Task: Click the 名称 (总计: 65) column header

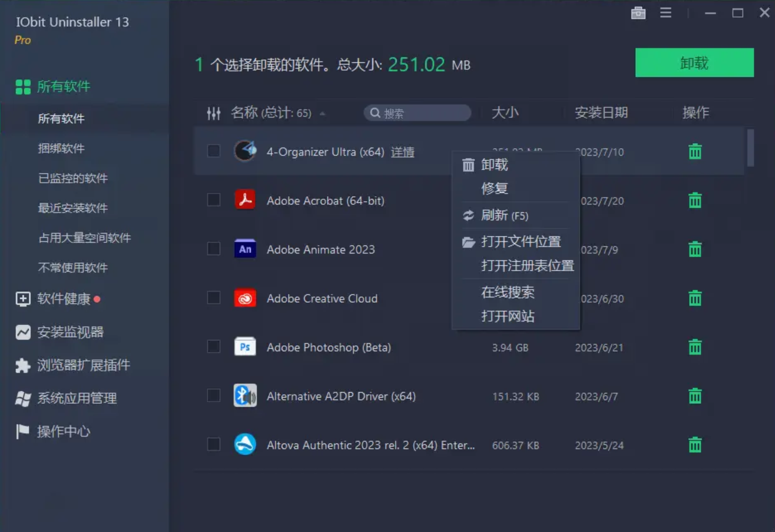Action: [271, 113]
